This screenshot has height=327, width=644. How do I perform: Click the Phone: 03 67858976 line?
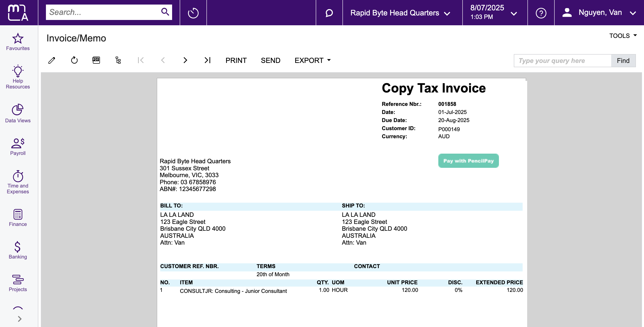click(x=187, y=182)
